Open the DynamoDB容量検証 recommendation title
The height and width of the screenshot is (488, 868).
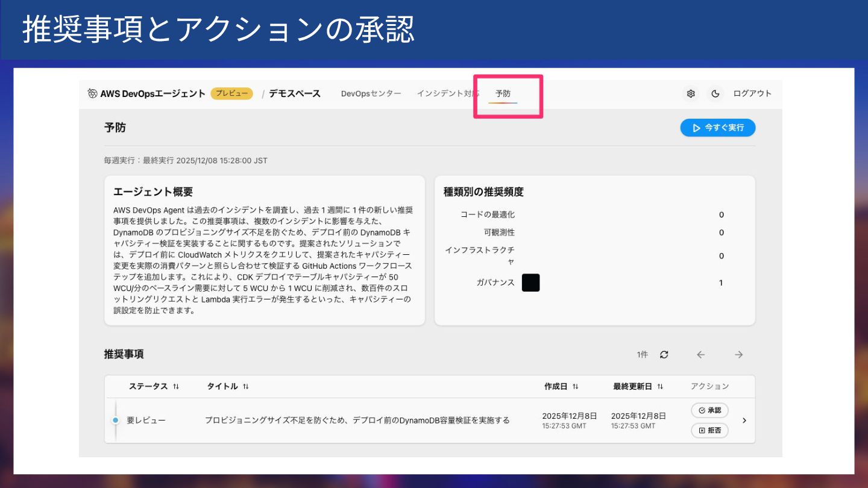click(357, 421)
